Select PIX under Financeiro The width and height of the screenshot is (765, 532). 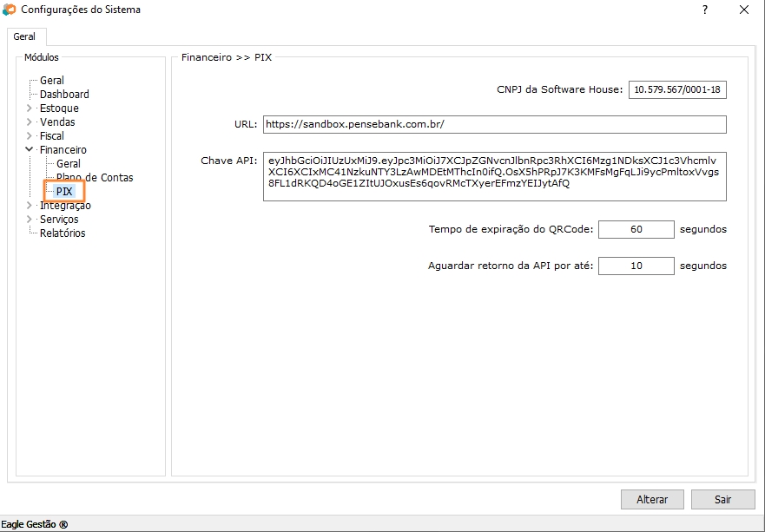(x=64, y=192)
